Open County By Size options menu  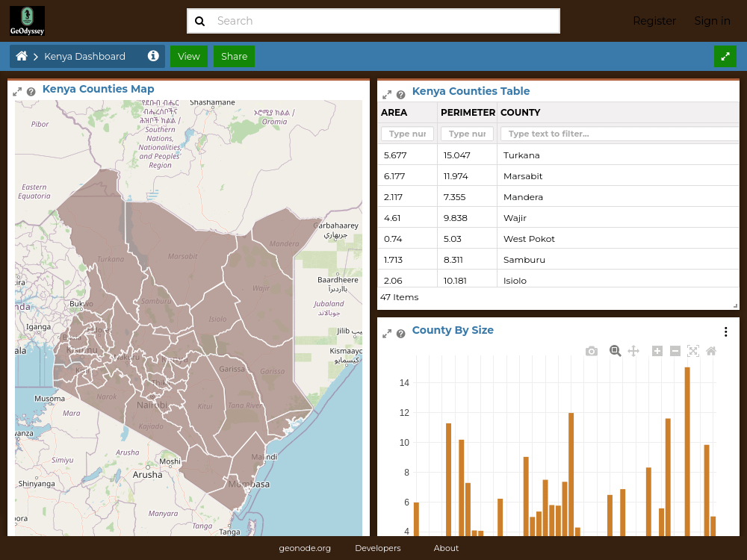tap(725, 332)
